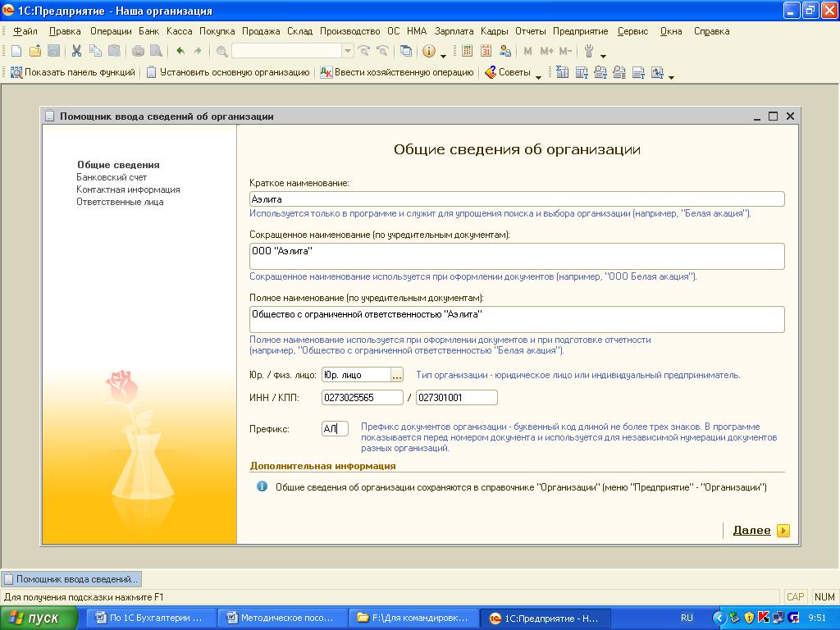
Task: Open the Предприятие menu
Action: point(581,31)
